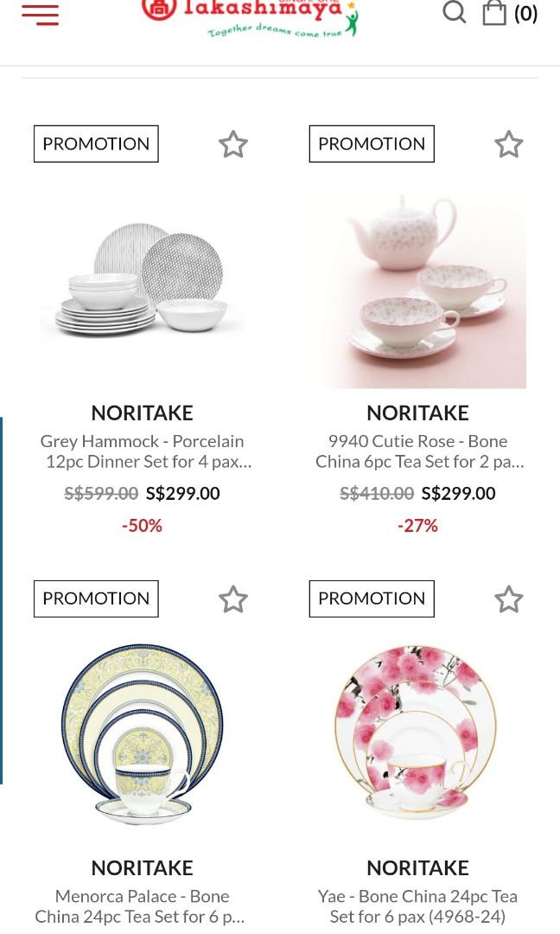
Task: Favorite the Grey Hammock dinner set
Action: pyautogui.click(x=232, y=144)
